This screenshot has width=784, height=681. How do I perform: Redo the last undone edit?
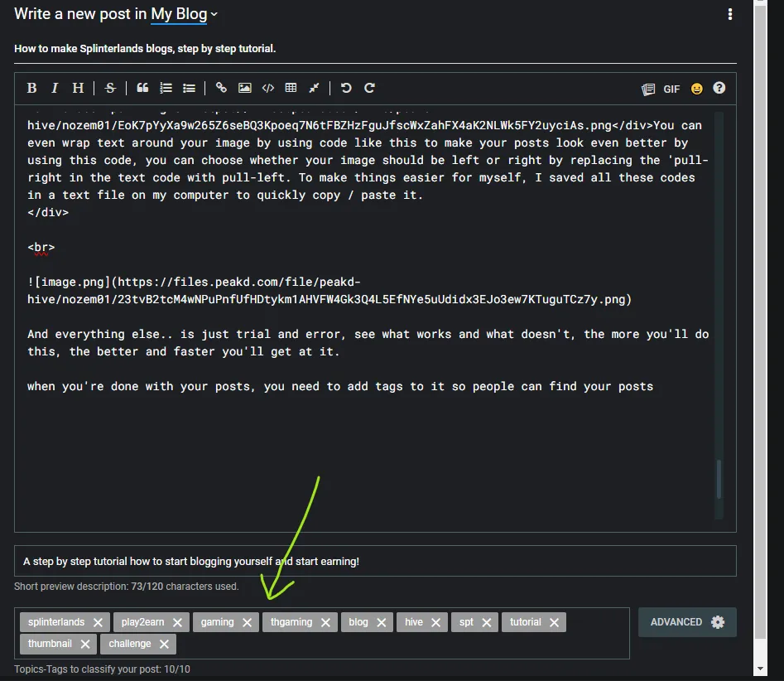(369, 88)
